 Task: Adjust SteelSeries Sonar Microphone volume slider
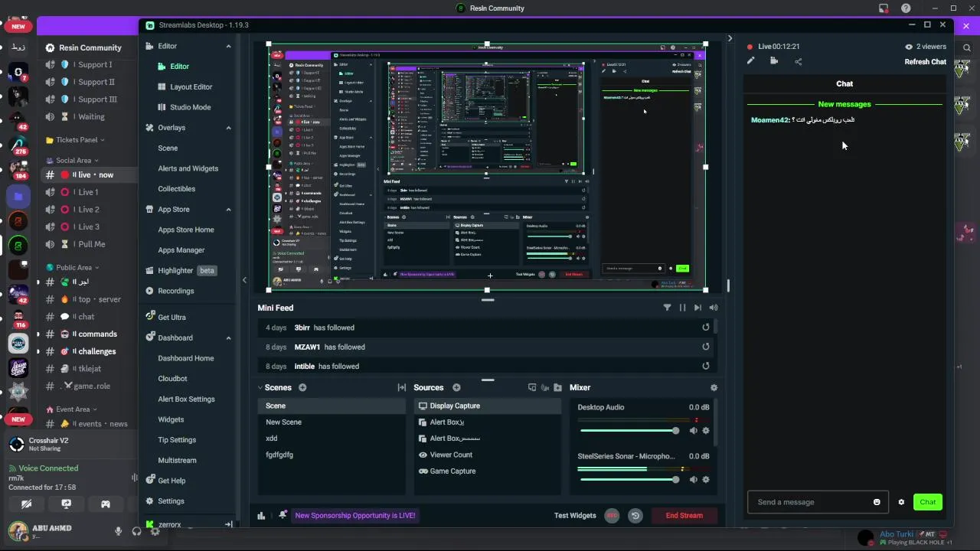coord(628,480)
